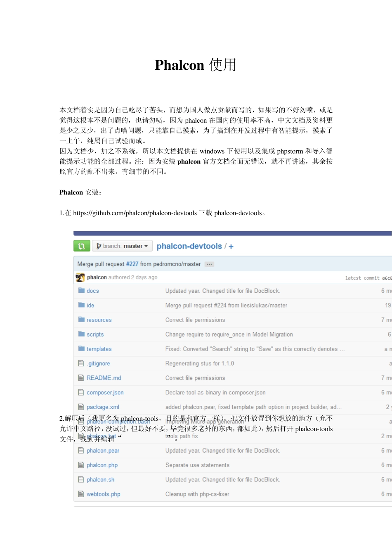The width and height of the screenshot is (392, 555).
Task: Click 'Declare tool as binary in composer.json'
Action: (x=215, y=393)
